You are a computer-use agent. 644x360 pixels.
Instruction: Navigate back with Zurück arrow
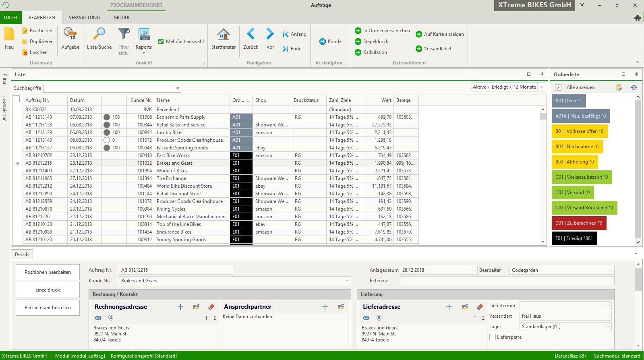pos(251,35)
